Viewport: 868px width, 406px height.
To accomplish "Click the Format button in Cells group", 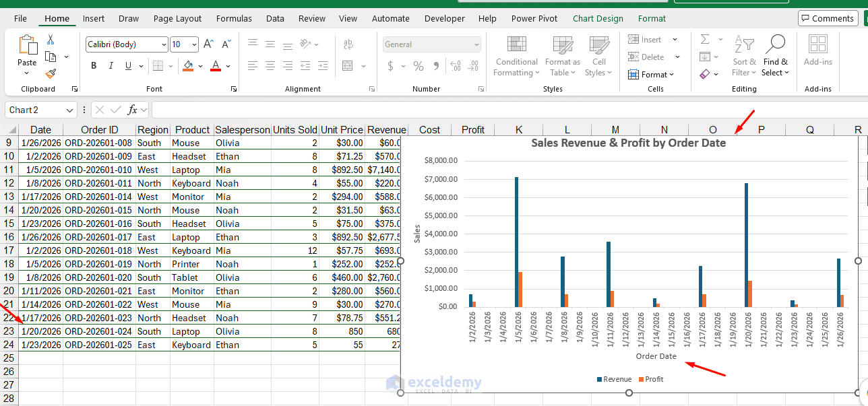I will (651, 74).
